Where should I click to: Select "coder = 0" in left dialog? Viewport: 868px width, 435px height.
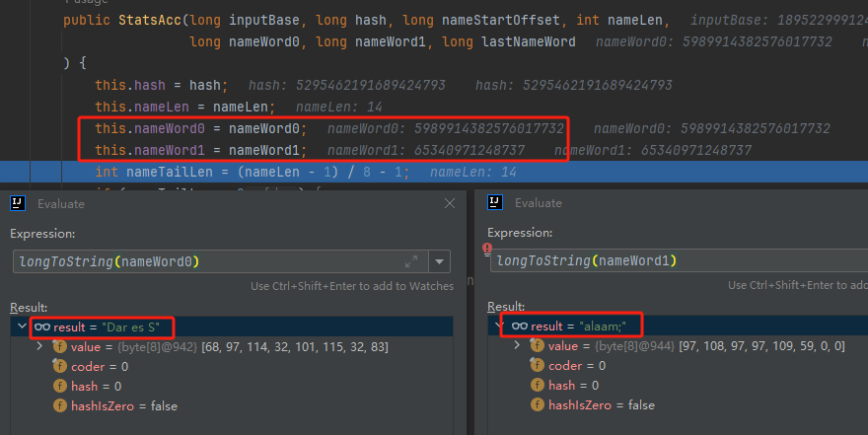[x=100, y=366]
